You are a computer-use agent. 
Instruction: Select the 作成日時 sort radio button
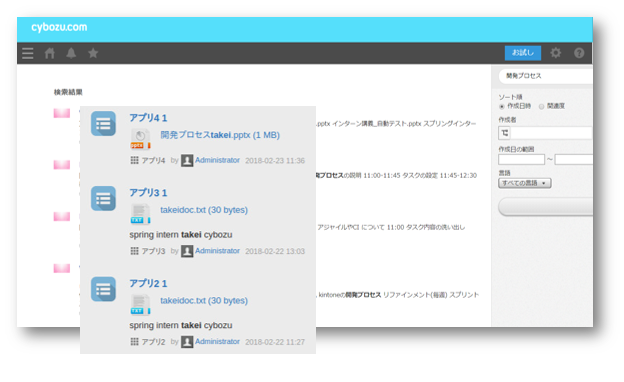502,106
